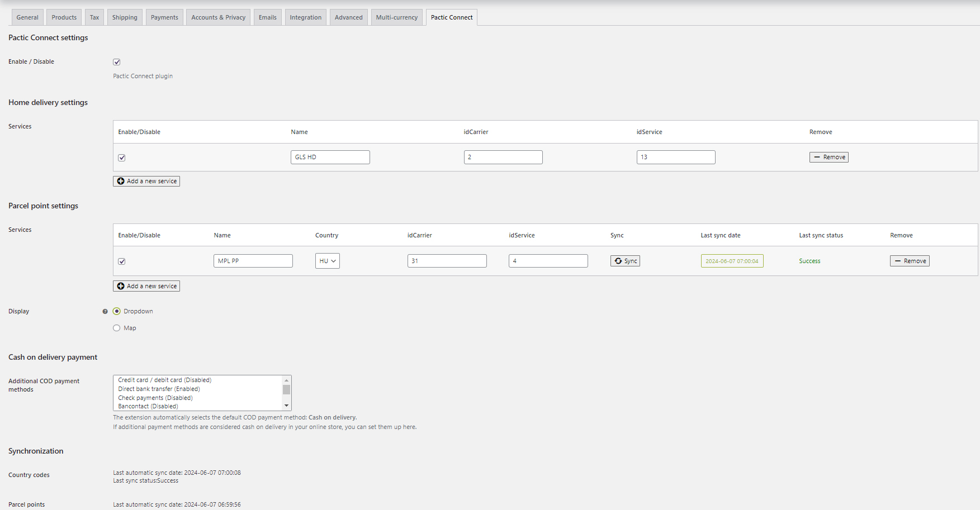Select Bancontact (Disabled) option

[198, 406]
